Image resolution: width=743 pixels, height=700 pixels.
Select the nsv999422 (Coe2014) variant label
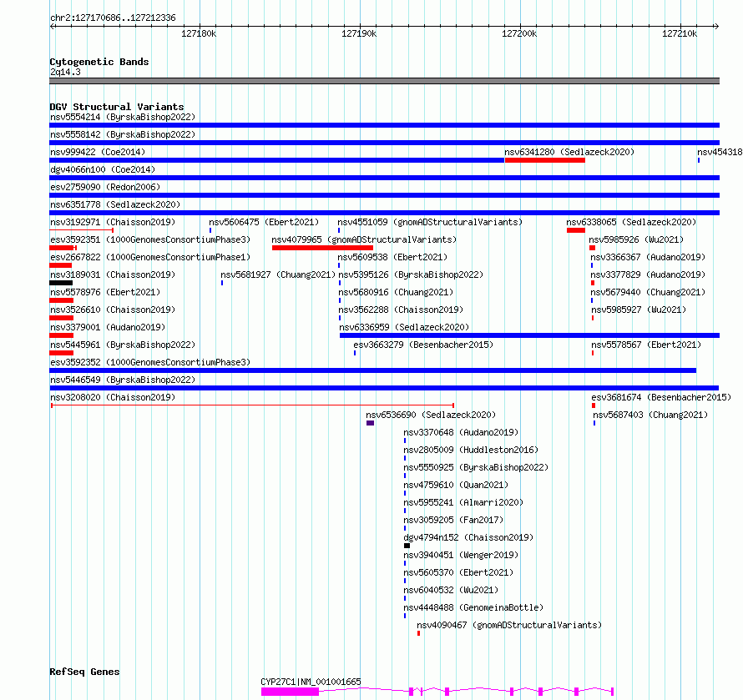click(98, 152)
